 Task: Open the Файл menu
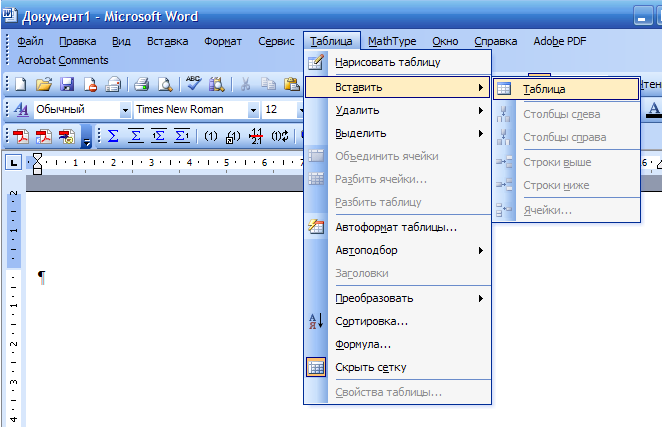[30, 41]
